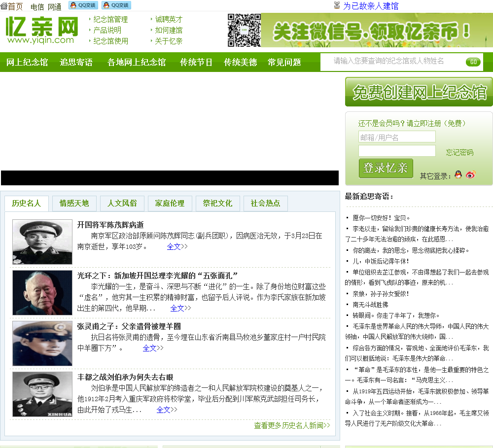Screen dimensions: 493x448
Task: Focus the password input field
Action: pos(397,151)
